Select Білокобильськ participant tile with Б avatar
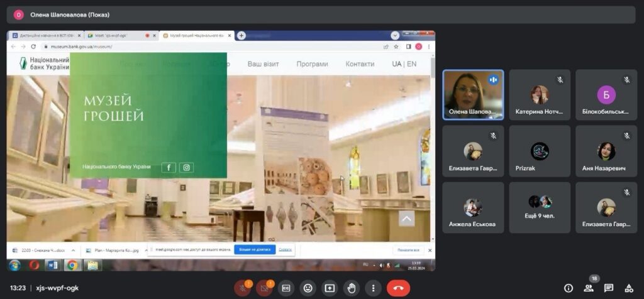 [x=606, y=95]
